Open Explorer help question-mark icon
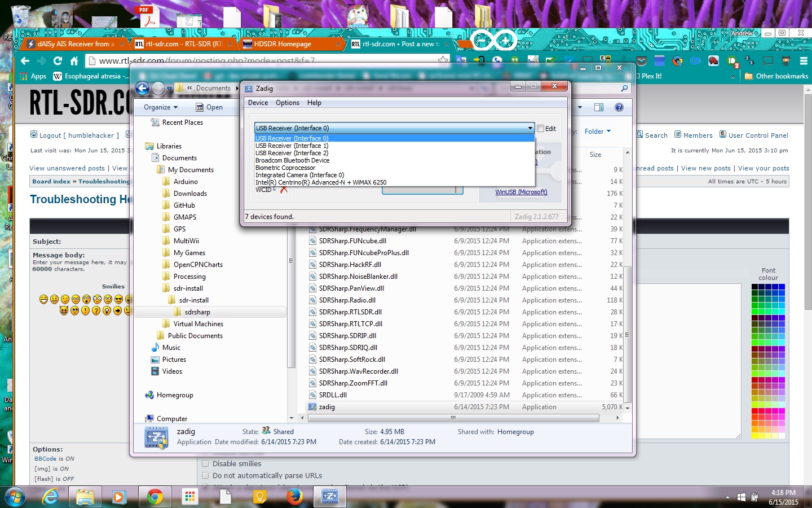The image size is (812, 508). [x=619, y=107]
